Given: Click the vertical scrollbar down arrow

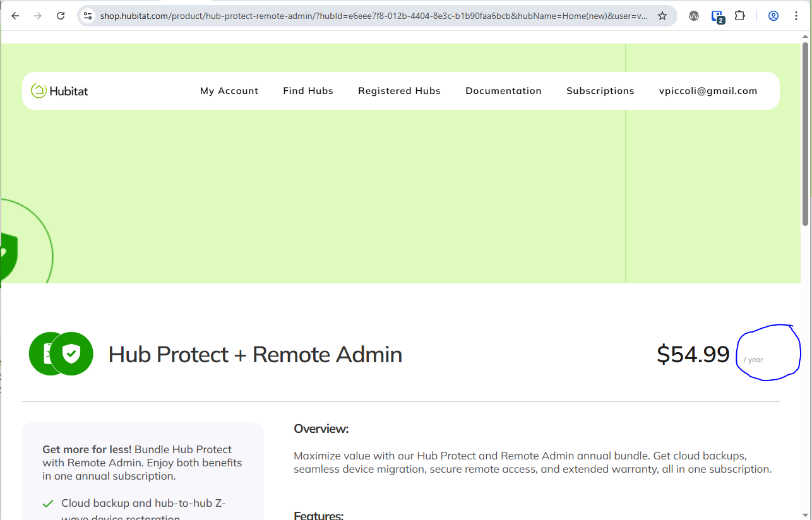Looking at the screenshot, I should (x=805, y=514).
